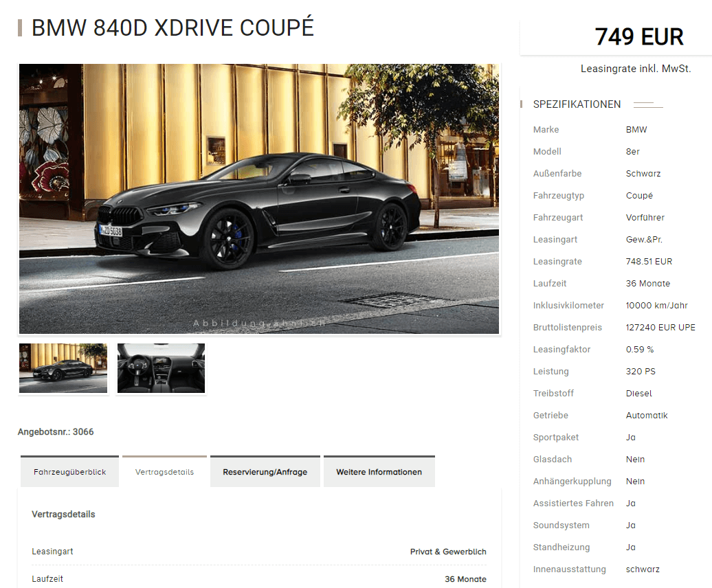Click the BMW 840D XDRIVE COUPÉ heading
Image resolution: width=712 pixels, height=588 pixels.
click(x=173, y=27)
